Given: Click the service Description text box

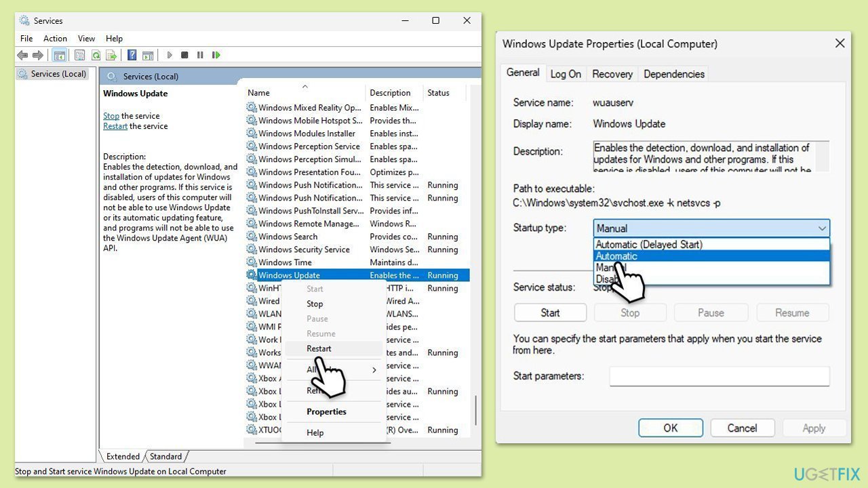Looking at the screenshot, I should point(711,157).
